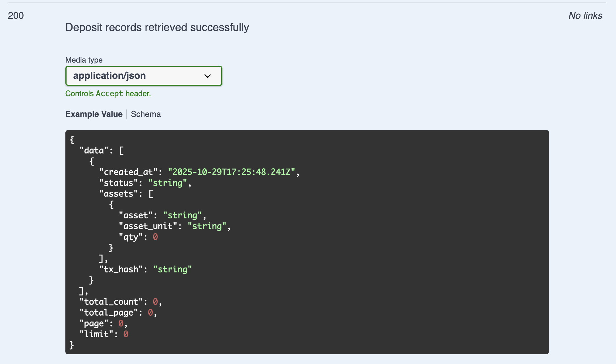
Task: Click the No links text
Action: pos(585,16)
